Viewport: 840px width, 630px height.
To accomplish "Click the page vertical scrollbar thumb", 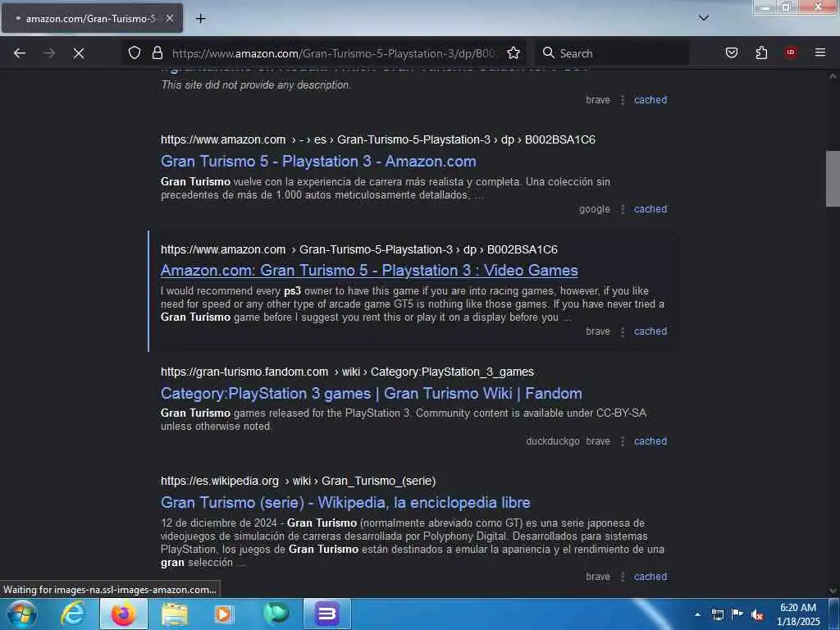I will pyautogui.click(x=833, y=178).
